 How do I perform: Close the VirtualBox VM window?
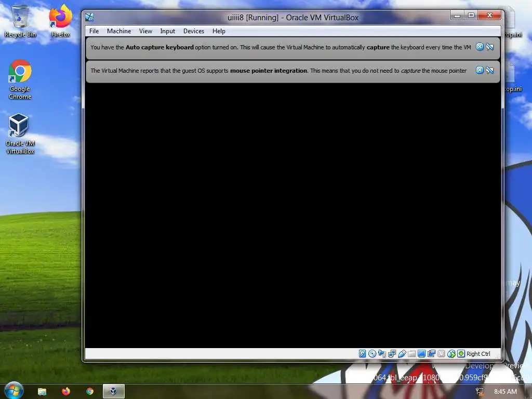point(489,15)
